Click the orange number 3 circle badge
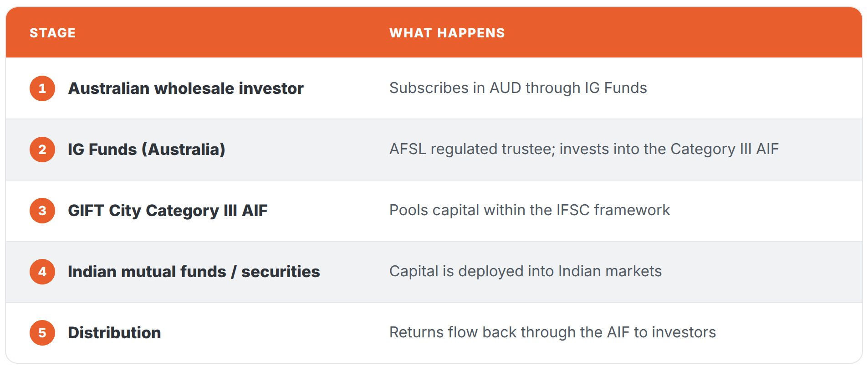 coord(42,211)
